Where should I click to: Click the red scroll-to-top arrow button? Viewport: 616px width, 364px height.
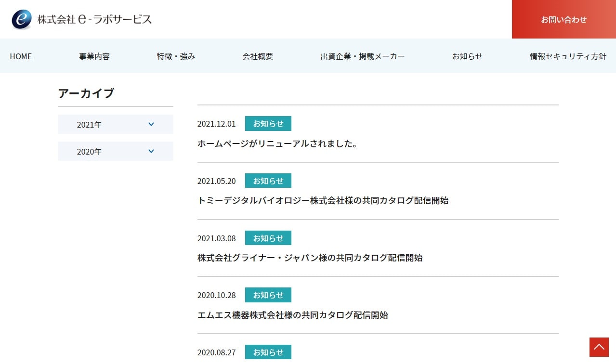pos(599,347)
